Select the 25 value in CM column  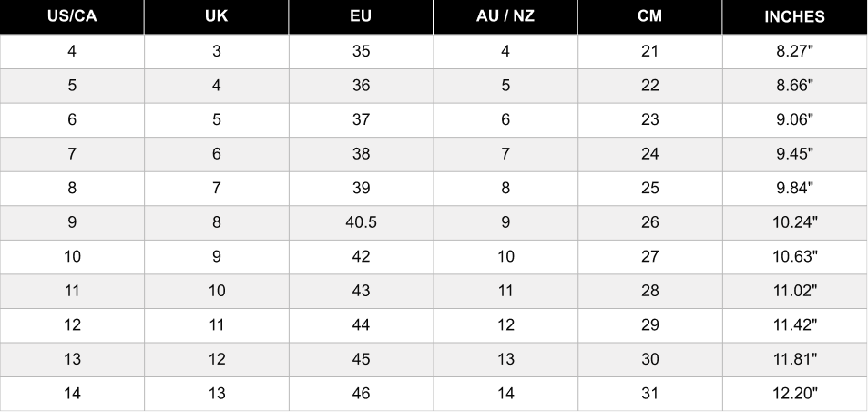click(x=649, y=188)
